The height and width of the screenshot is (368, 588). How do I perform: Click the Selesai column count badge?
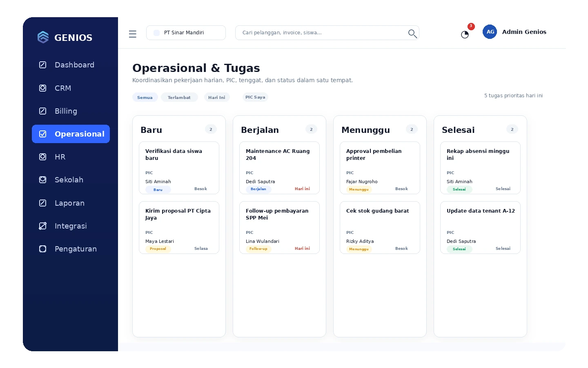click(x=512, y=129)
